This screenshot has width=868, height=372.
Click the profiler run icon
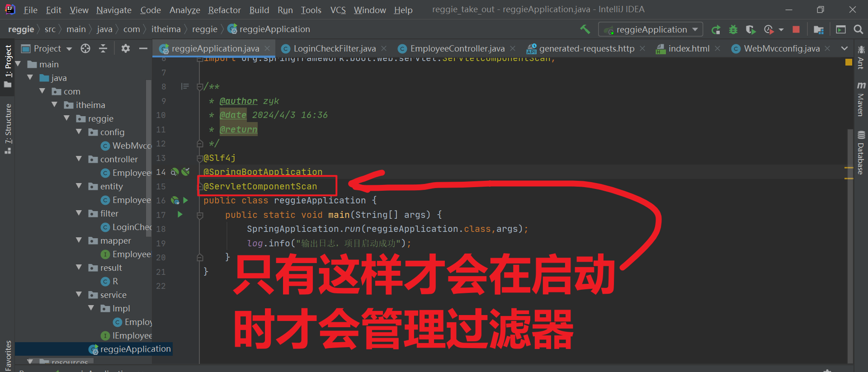point(769,30)
